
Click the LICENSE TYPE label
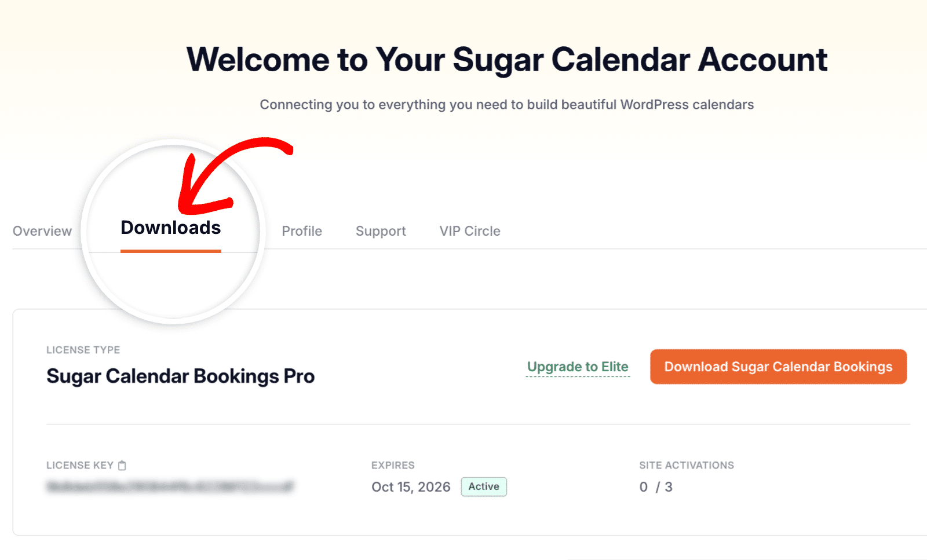83,350
